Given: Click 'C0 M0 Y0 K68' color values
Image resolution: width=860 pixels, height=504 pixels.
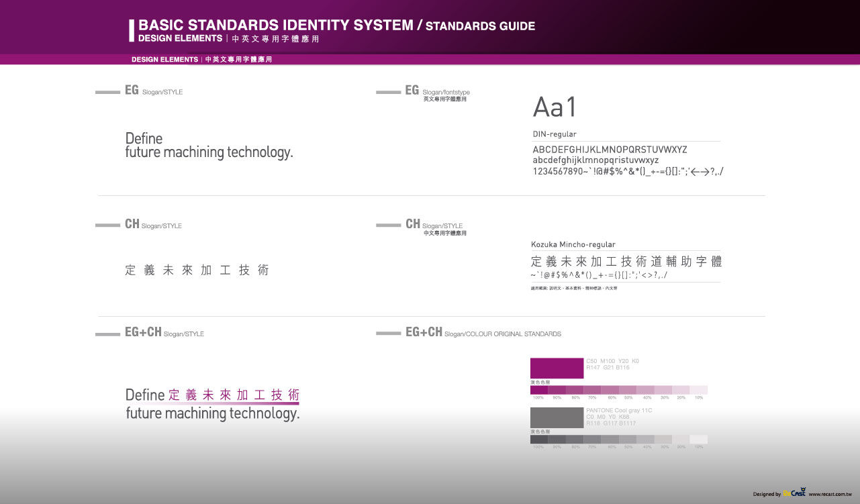Looking at the screenshot, I should point(608,417).
